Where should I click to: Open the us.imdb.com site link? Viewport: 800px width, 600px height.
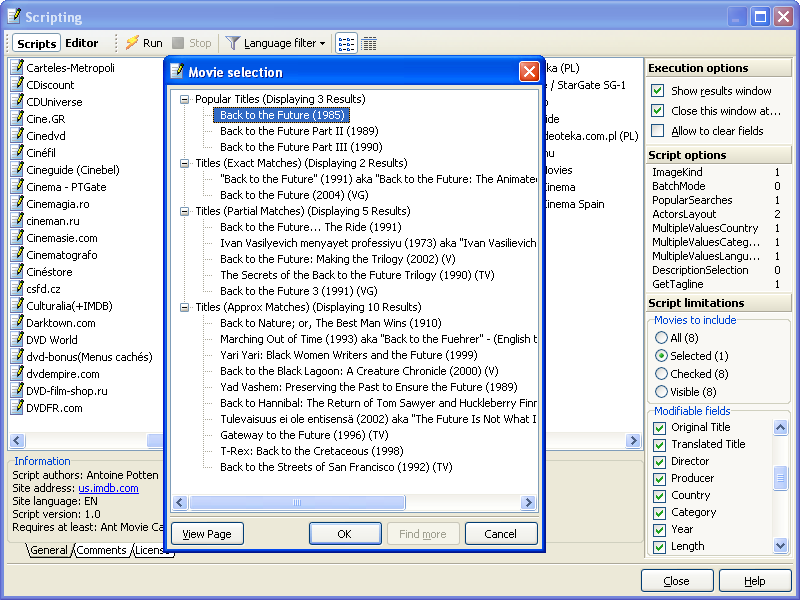[108, 488]
